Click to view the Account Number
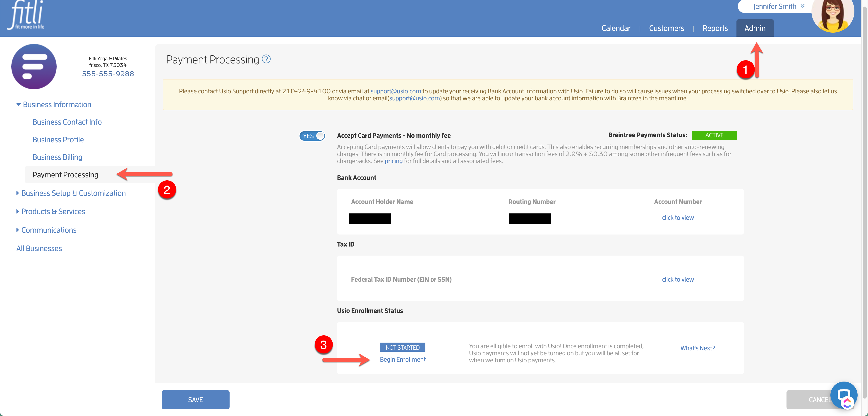This screenshot has width=868, height=416. [678, 218]
